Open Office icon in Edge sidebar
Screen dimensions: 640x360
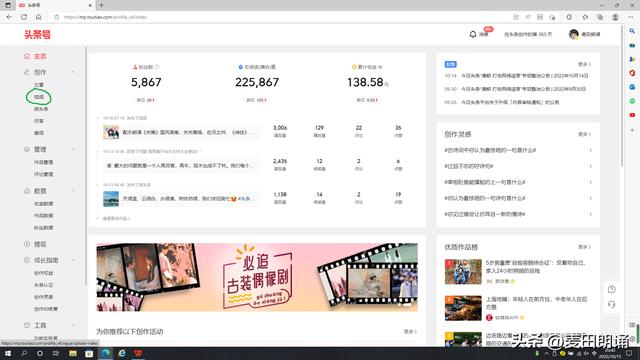[x=632, y=73]
